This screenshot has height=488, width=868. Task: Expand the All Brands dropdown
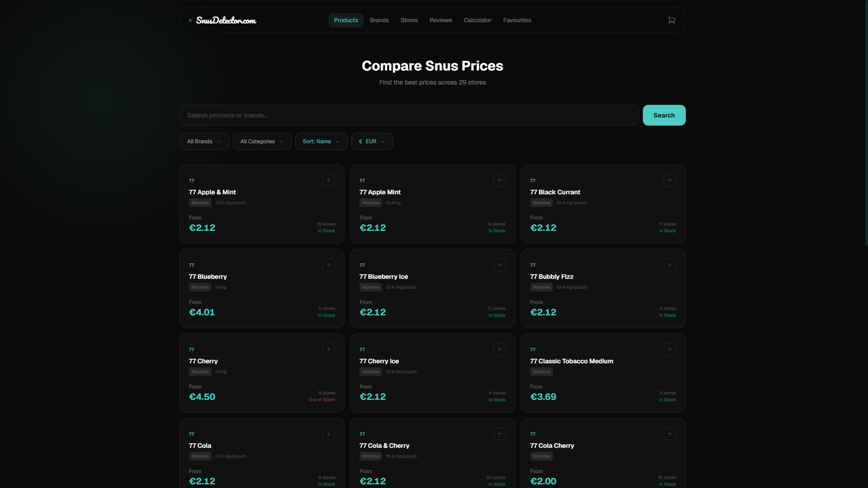(204, 141)
